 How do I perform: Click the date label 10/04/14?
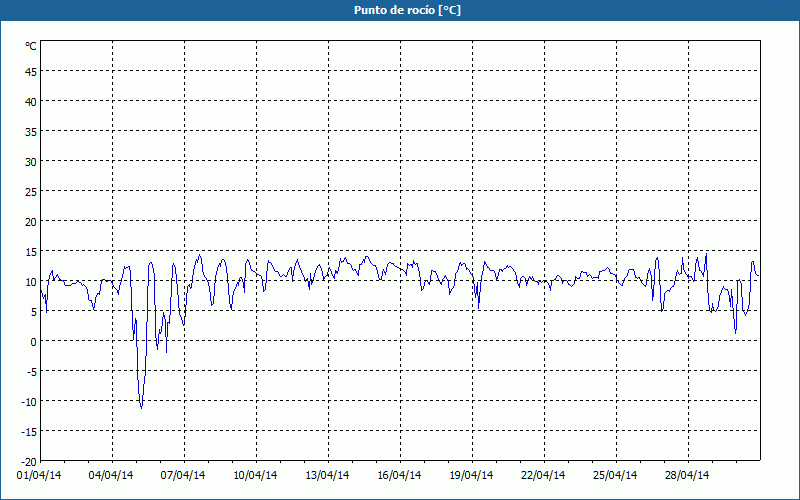pyautogui.click(x=255, y=475)
